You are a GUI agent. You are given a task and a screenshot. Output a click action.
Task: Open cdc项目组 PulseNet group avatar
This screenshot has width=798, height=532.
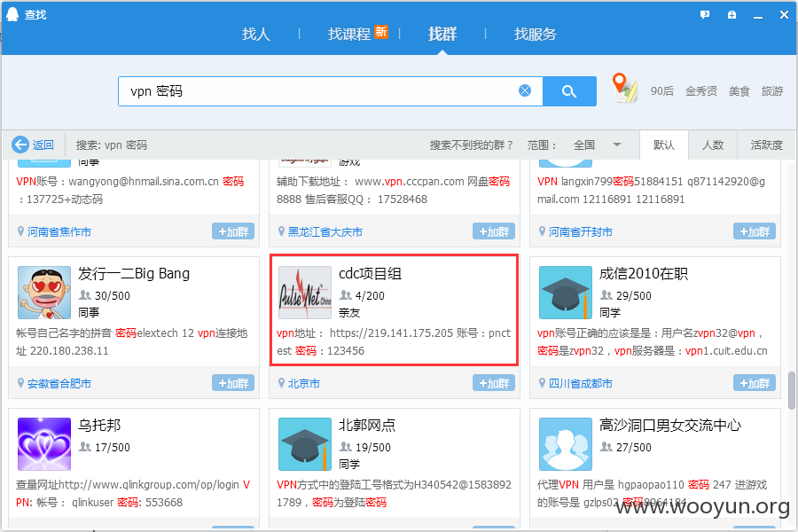point(305,293)
